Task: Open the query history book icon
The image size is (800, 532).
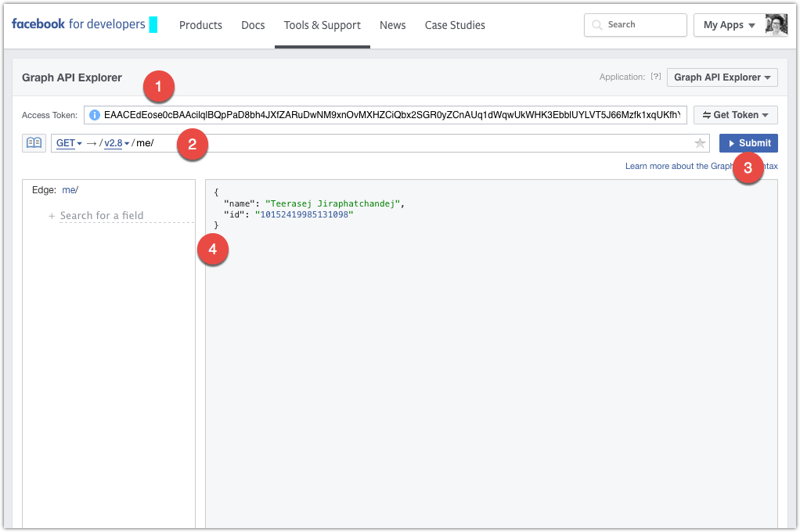Action: (33, 142)
